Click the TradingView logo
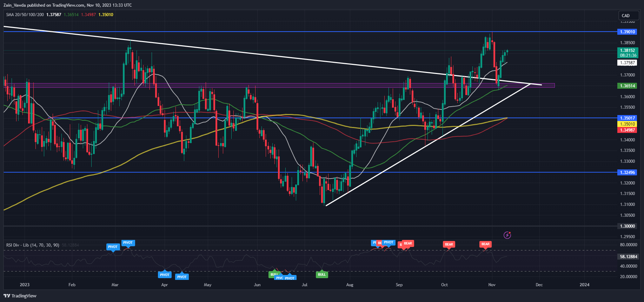 point(20,296)
